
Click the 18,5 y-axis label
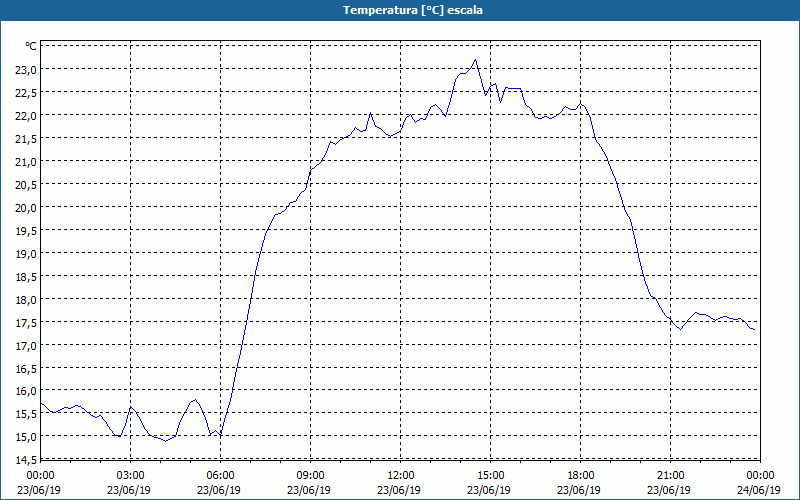26,277
